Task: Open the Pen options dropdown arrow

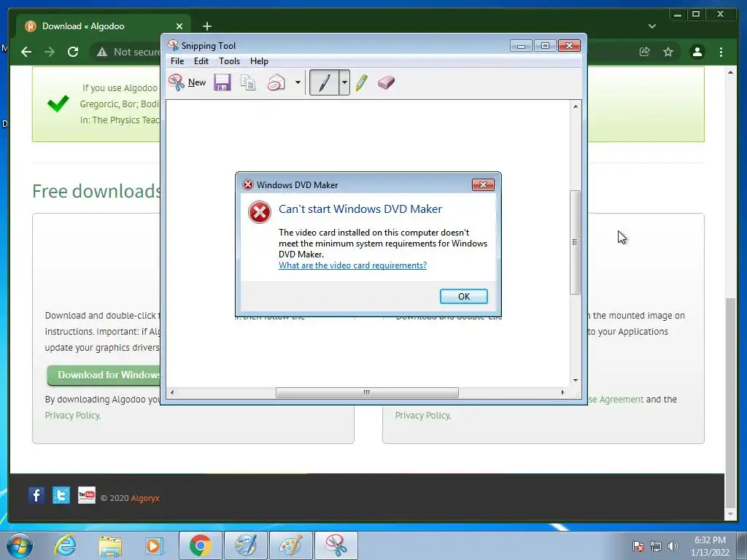Action: click(344, 82)
